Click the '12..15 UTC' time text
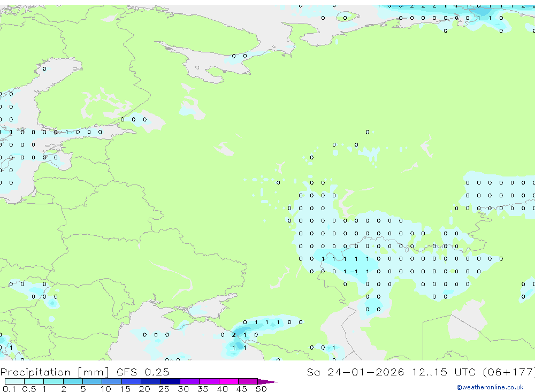 (445, 372)
